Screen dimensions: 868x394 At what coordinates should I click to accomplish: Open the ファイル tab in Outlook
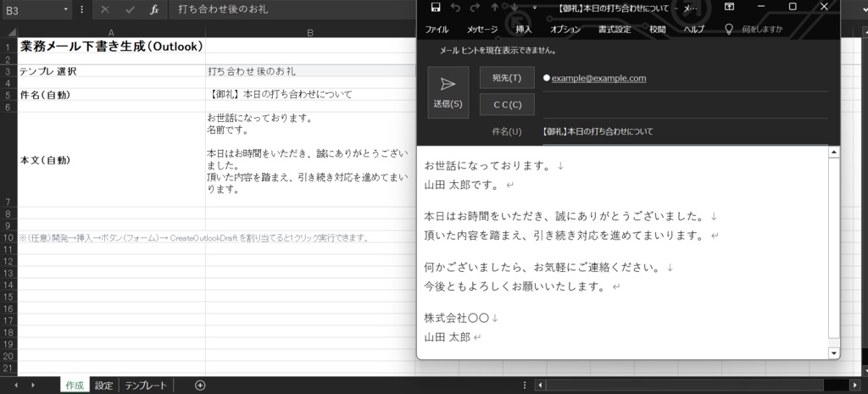[x=437, y=30]
